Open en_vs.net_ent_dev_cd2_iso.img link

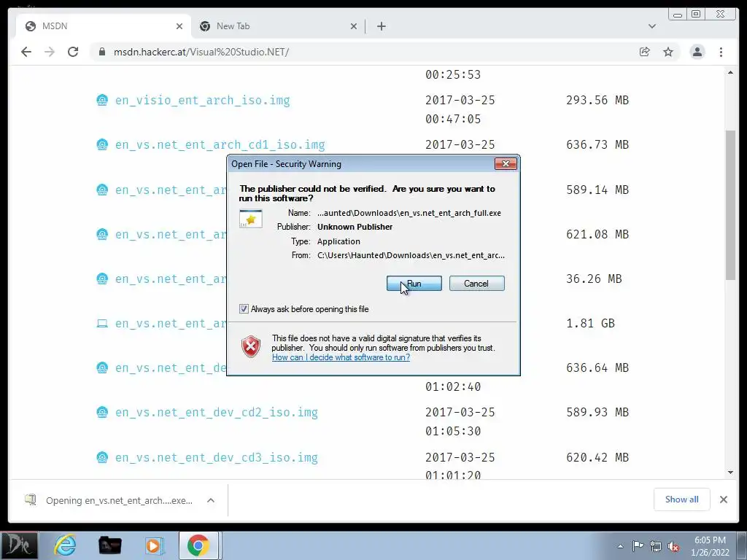[x=216, y=413]
